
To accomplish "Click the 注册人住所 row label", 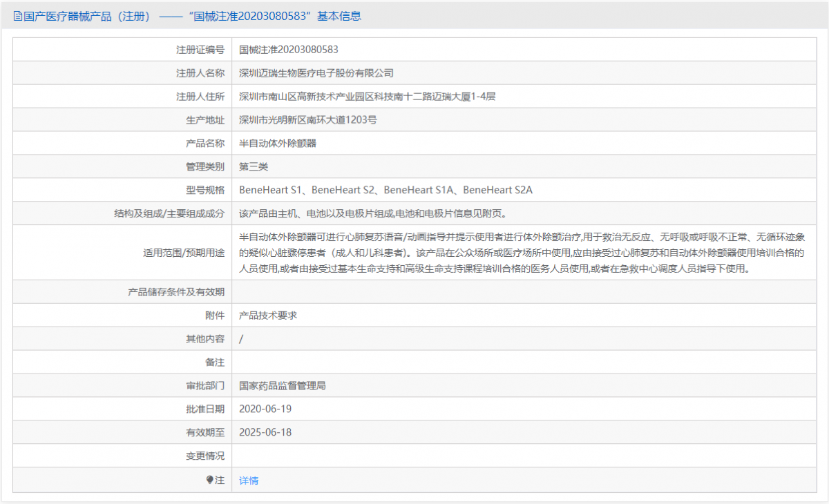I will pos(200,97).
